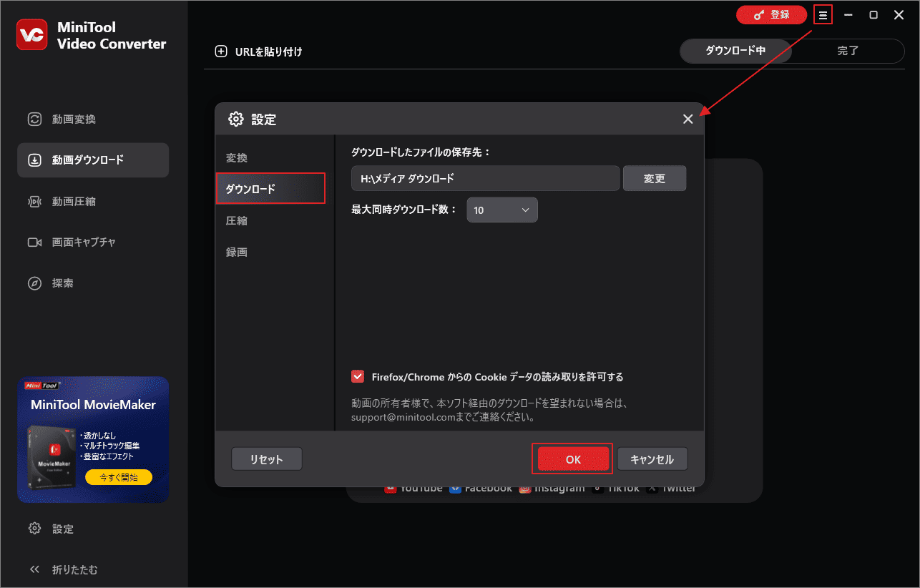Select 圧縮 tab in settings dialog
Image resolution: width=920 pixels, height=588 pixels.
click(237, 220)
